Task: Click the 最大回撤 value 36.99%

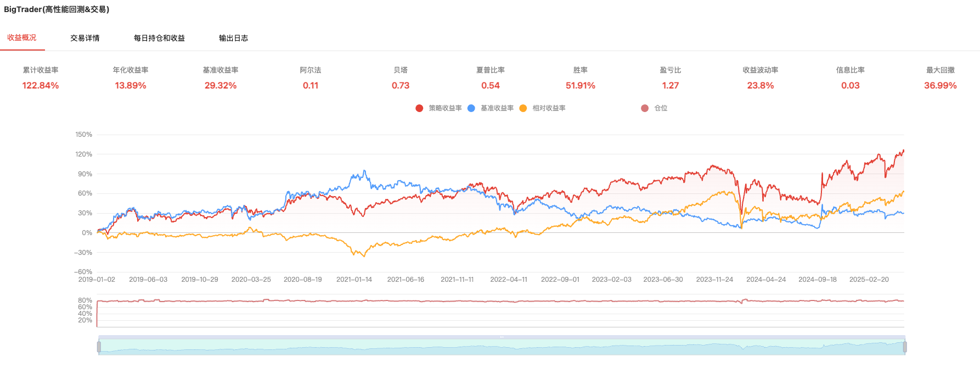Action: pos(940,86)
